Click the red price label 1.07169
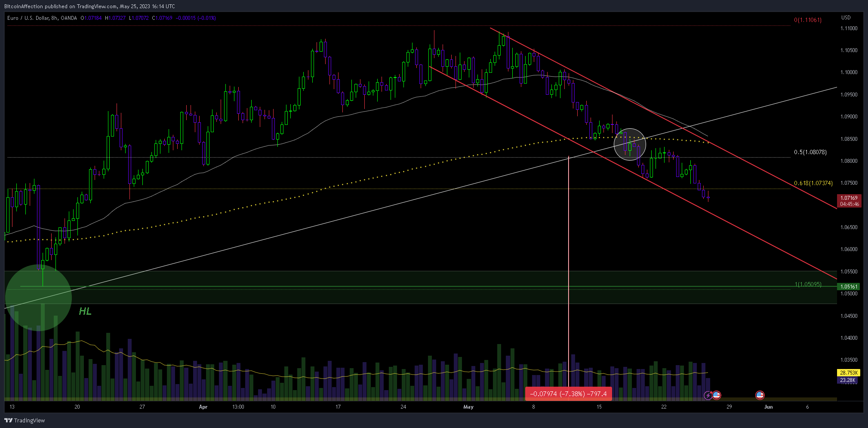This screenshot has height=428, width=868. click(x=849, y=201)
